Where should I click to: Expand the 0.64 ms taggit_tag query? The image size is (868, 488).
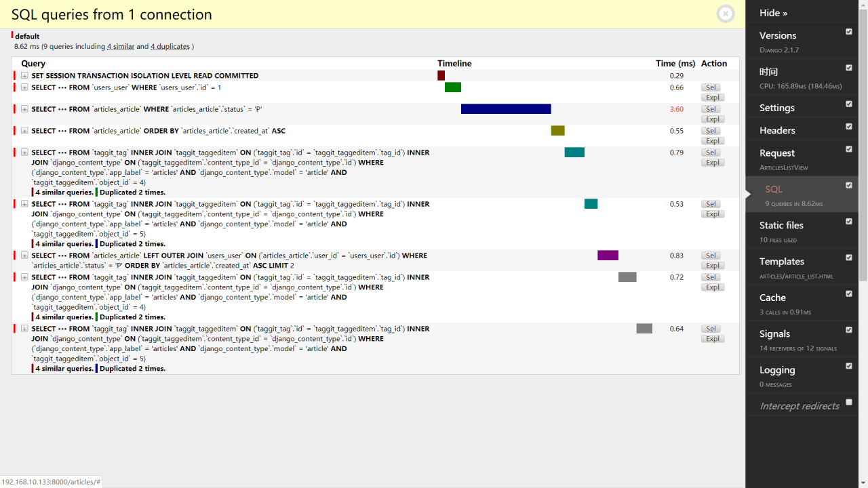pyautogui.click(x=24, y=329)
